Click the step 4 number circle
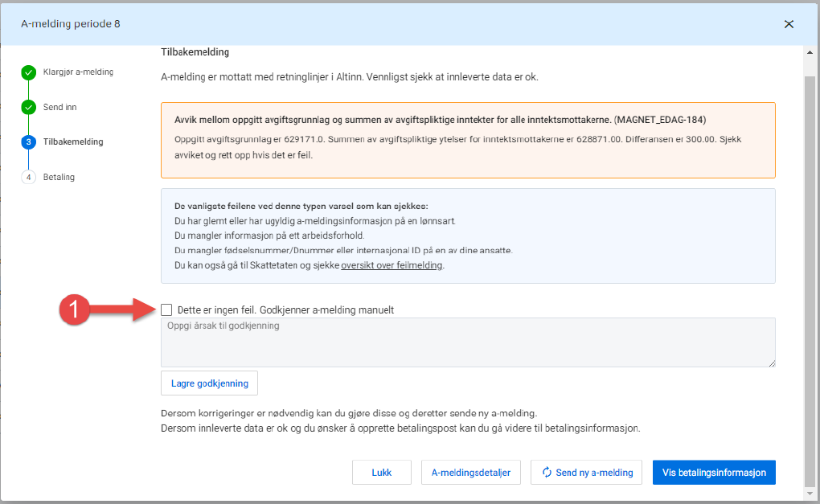The image size is (820, 504). point(29,177)
